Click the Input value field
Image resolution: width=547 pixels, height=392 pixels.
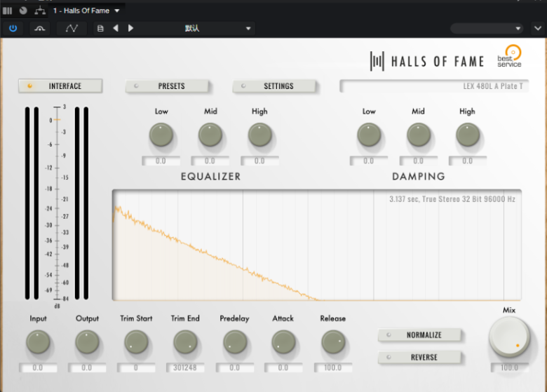point(38,367)
